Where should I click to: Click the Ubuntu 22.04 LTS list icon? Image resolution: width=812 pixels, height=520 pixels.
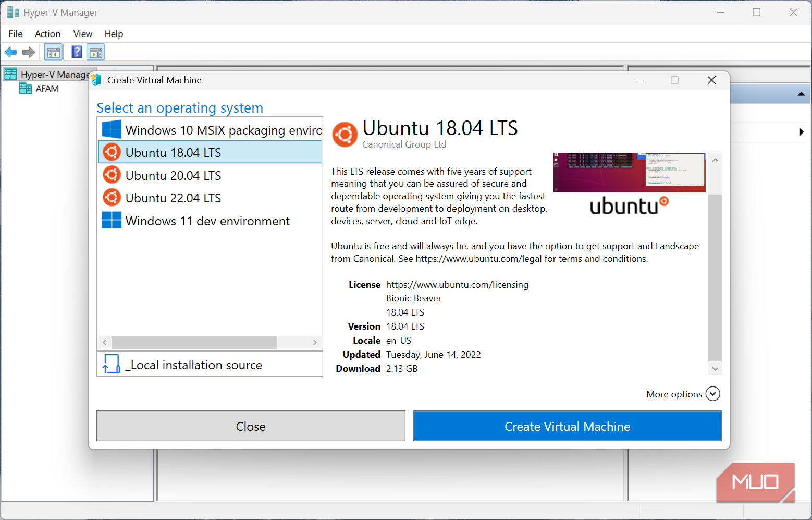(x=112, y=198)
